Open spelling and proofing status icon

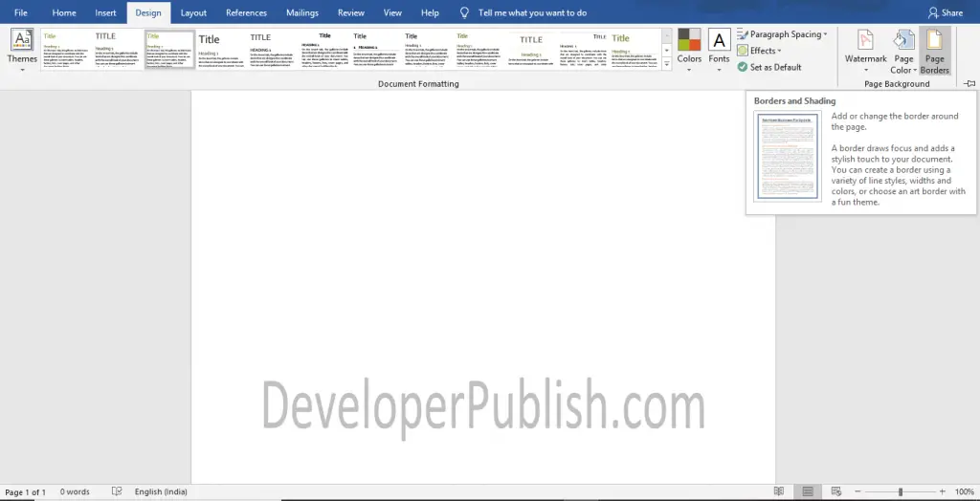(x=116, y=491)
